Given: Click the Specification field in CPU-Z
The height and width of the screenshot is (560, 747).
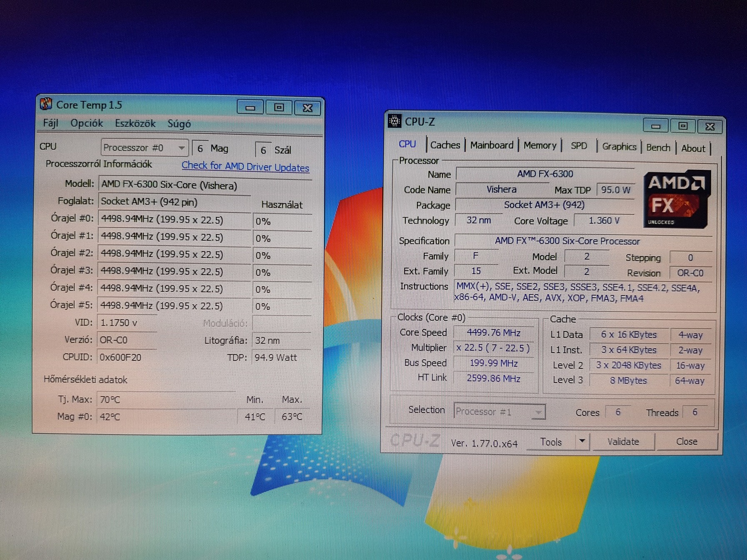Looking at the screenshot, I should coord(583,241).
